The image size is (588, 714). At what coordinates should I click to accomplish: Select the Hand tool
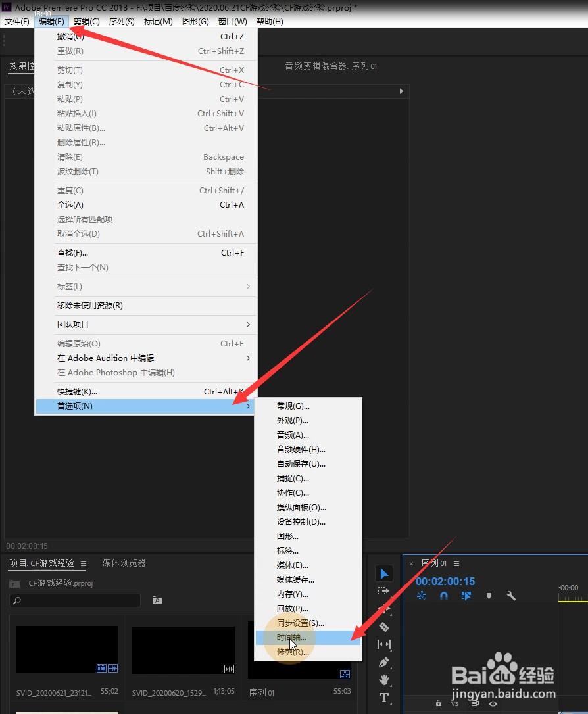[x=384, y=680]
